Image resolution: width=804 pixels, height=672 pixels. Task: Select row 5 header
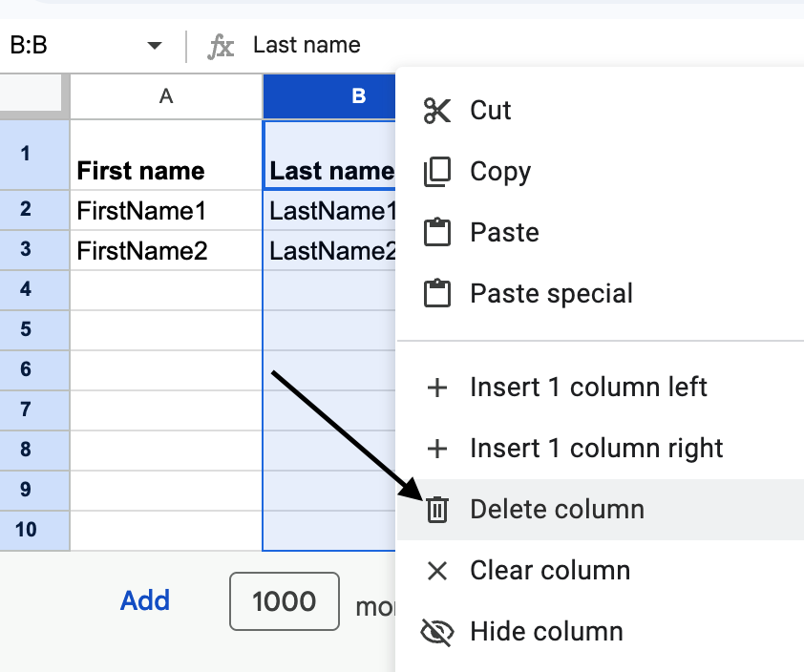point(26,329)
